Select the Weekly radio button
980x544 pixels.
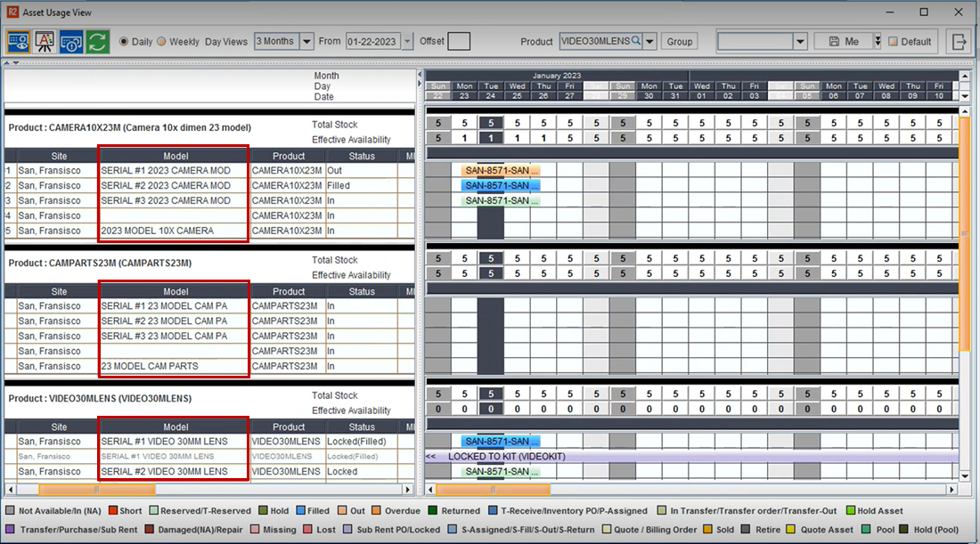161,42
